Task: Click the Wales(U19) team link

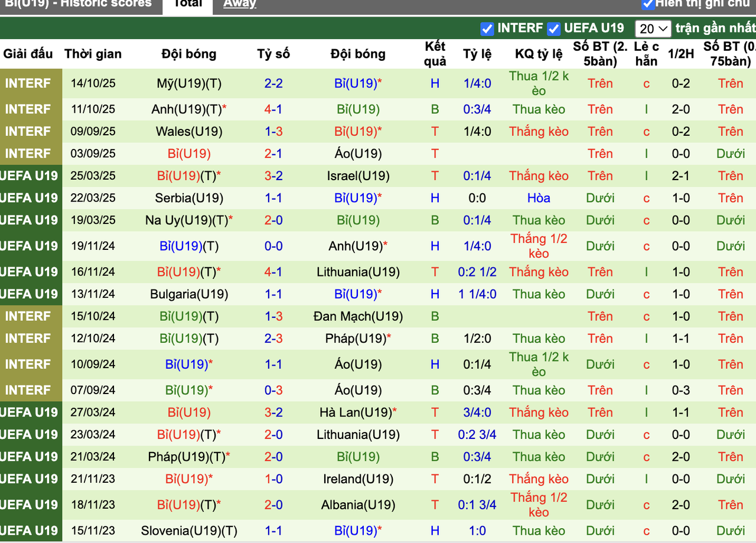Action: click(x=189, y=131)
